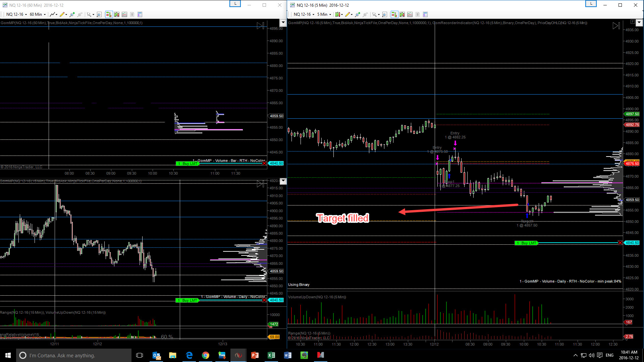
Task: Toggle the L link button in 5 Min window
Action: [x=591, y=4]
